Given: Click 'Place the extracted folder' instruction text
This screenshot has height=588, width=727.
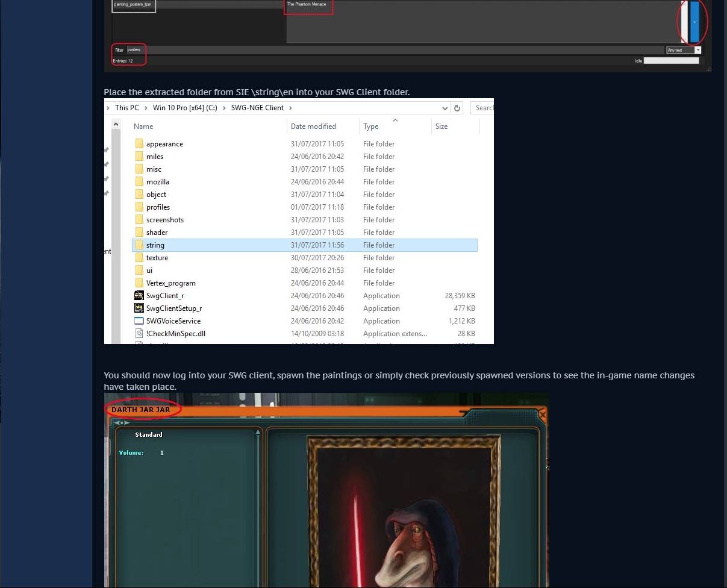Looking at the screenshot, I should pos(257,92).
